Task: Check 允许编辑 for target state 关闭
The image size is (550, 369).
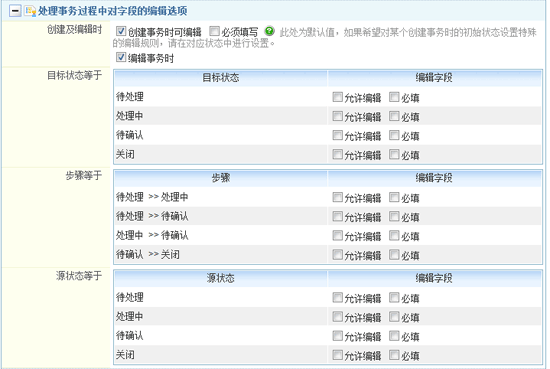Action: [337, 154]
